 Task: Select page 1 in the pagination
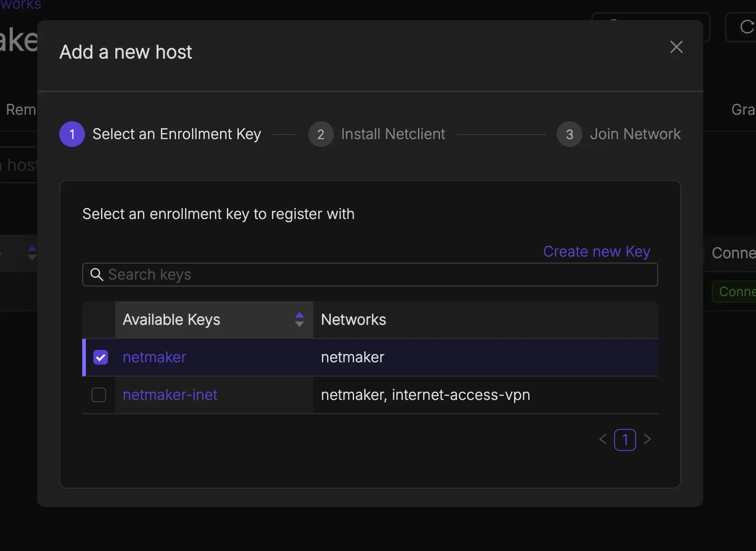coord(625,440)
